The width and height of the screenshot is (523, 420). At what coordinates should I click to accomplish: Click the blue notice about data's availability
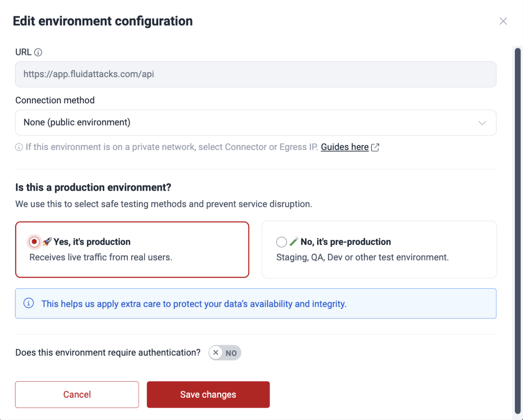256,303
